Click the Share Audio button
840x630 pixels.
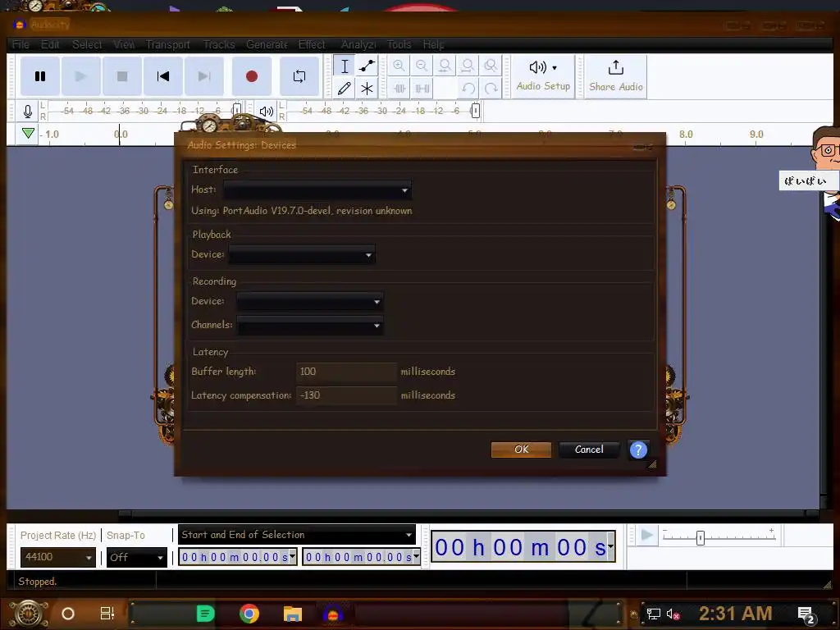point(615,76)
